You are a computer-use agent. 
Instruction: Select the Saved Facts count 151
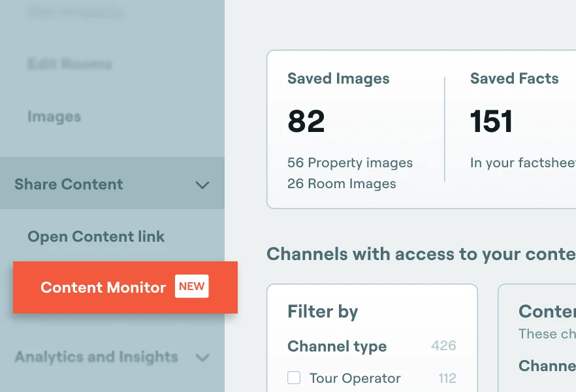[491, 122]
